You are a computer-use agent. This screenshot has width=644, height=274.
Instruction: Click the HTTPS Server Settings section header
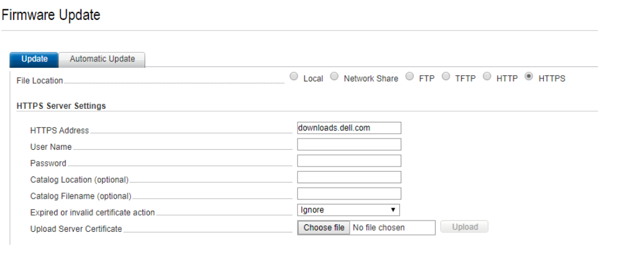[61, 106]
